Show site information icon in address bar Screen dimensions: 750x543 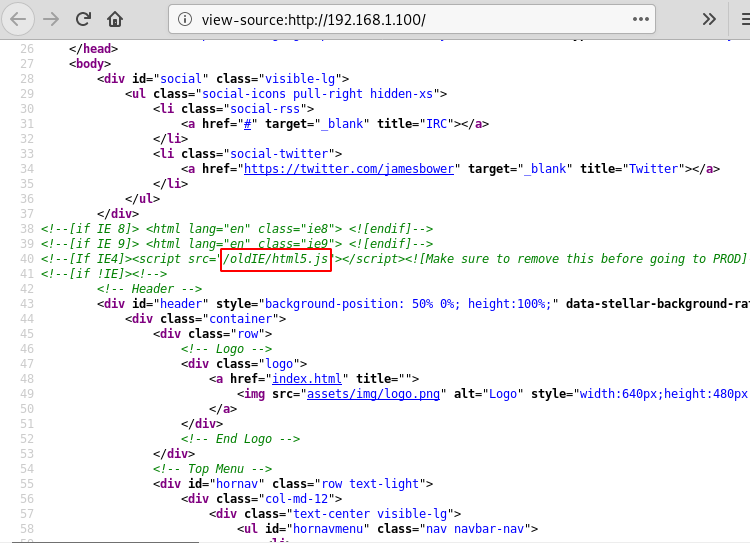[x=185, y=20]
